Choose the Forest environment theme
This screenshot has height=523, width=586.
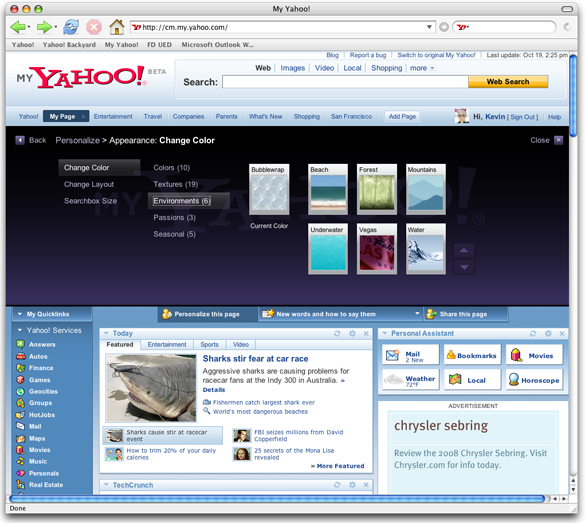(x=377, y=190)
